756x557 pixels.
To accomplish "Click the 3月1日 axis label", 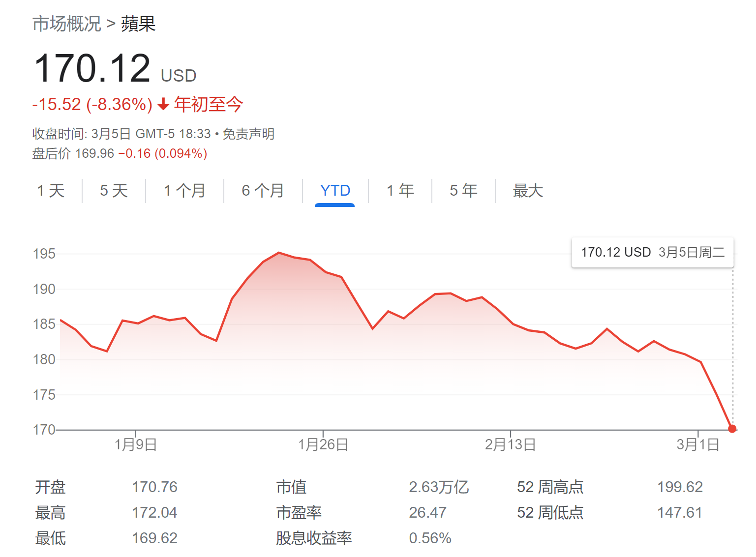I will (x=698, y=445).
